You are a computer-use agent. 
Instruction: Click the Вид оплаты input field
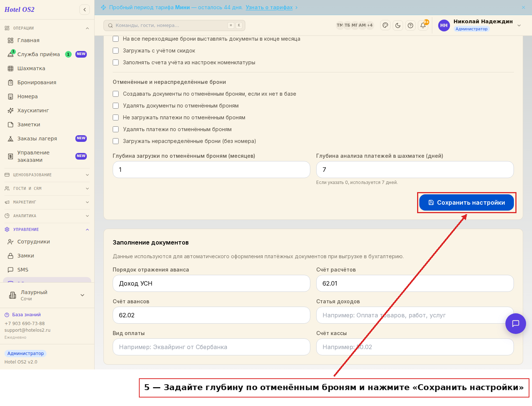point(211,347)
